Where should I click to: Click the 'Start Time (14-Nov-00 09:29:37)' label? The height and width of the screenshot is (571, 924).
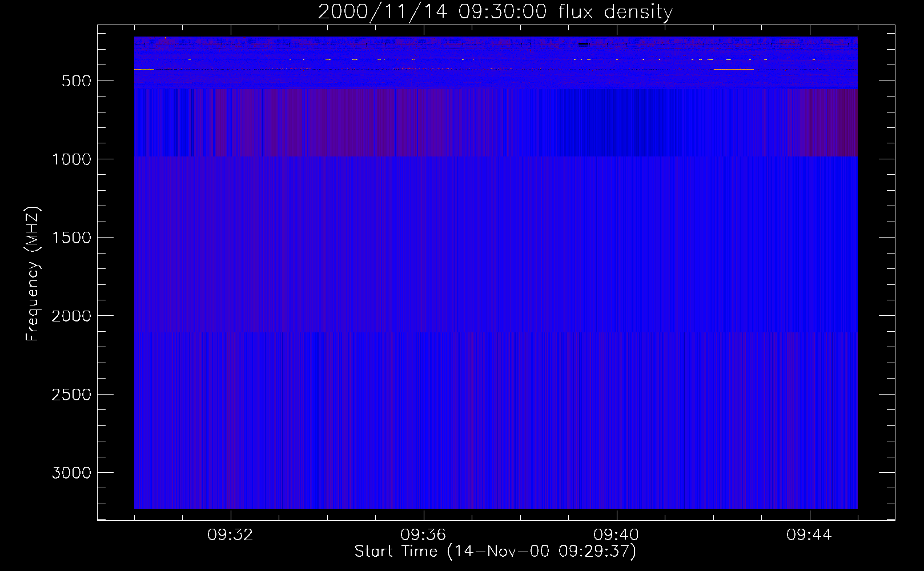[495, 552]
